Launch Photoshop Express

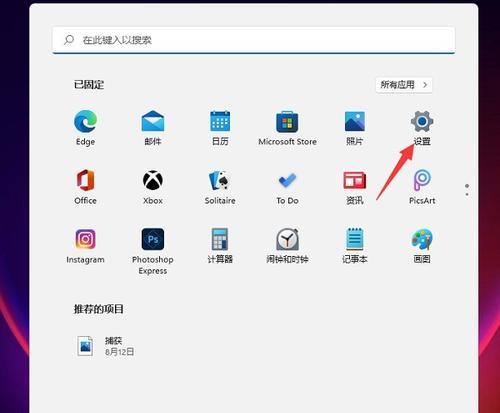(x=153, y=251)
